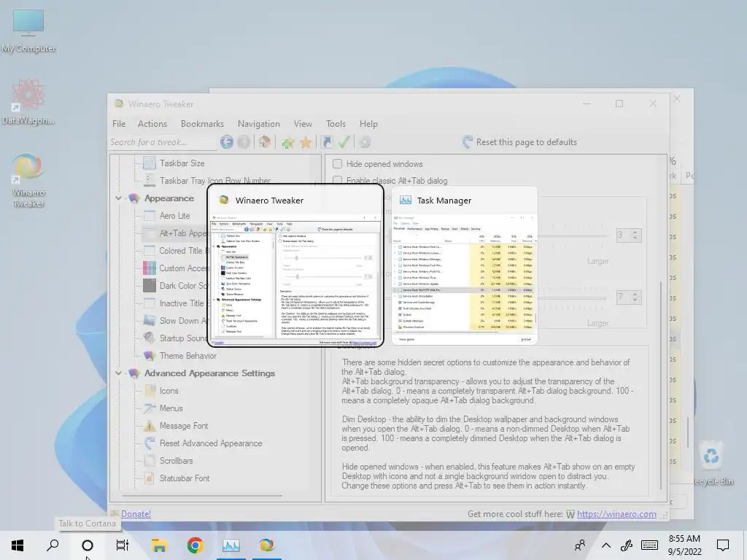The image size is (747, 560).
Task: Open Task View from taskbar
Action: click(123, 545)
